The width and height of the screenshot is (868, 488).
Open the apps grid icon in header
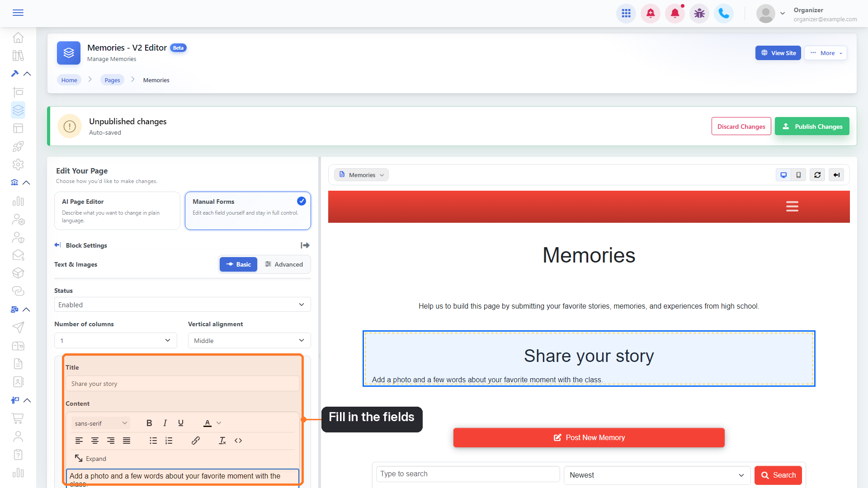(626, 14)
